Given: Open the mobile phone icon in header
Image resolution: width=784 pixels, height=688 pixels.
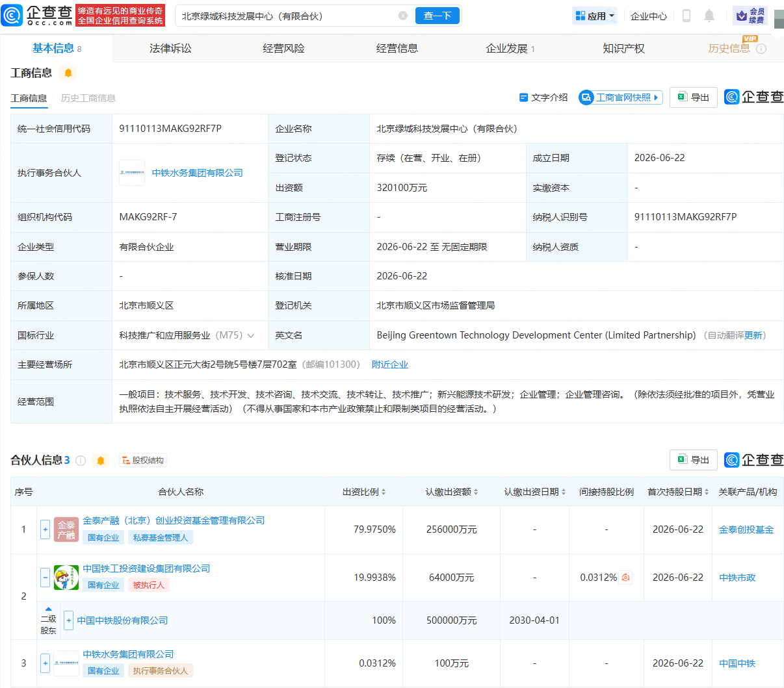Looking at the screenshot, I should pos(686,16).
